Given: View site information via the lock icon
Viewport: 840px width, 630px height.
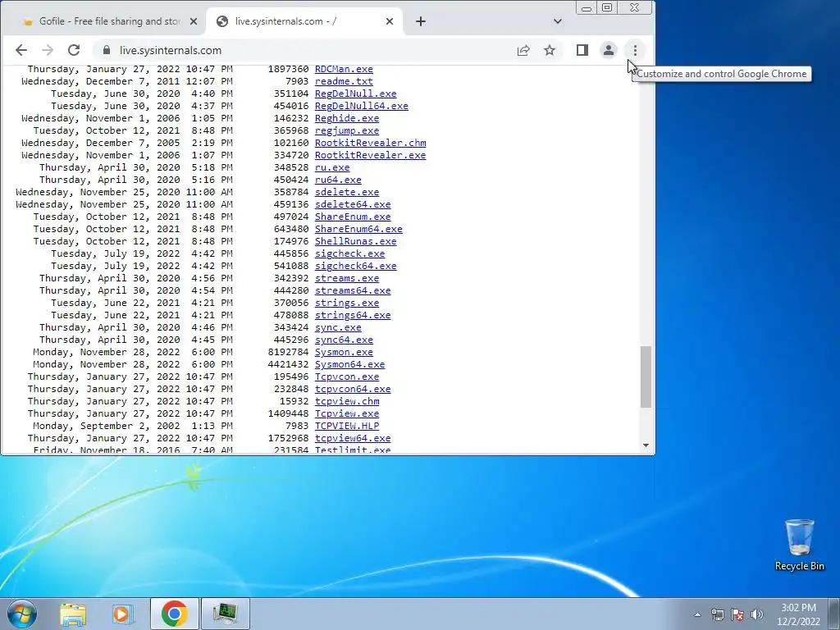Looking at the screenshot, I should coord(107,50).
